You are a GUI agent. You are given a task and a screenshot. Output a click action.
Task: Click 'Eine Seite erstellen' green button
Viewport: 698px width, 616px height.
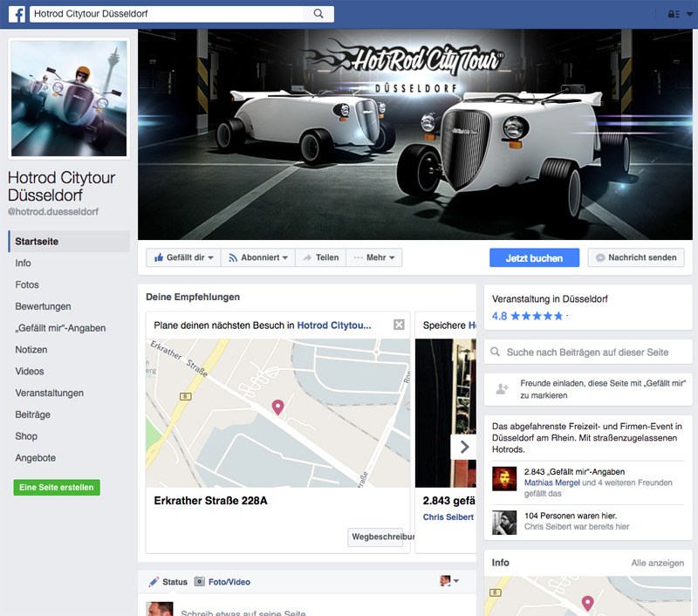click(57, 488)
